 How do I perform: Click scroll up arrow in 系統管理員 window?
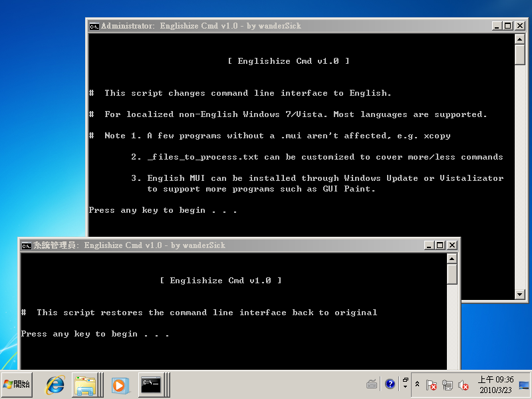(x=452, y=259)
